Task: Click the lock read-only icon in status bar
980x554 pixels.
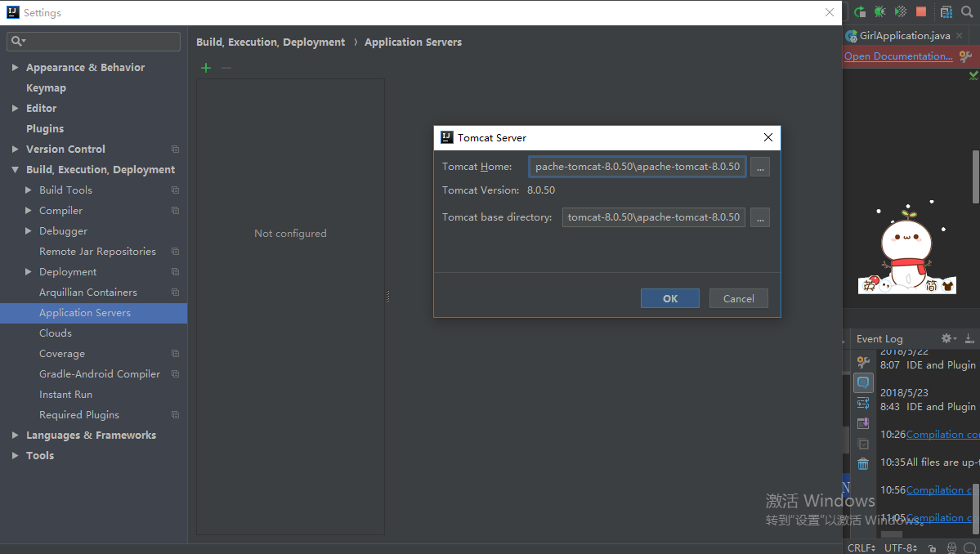Action: coord(932,547)
